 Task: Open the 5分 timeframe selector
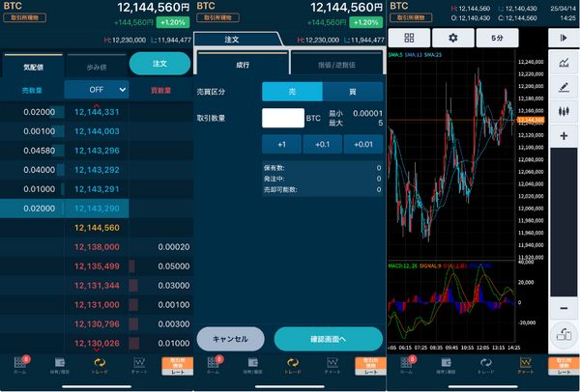(496, 38)
